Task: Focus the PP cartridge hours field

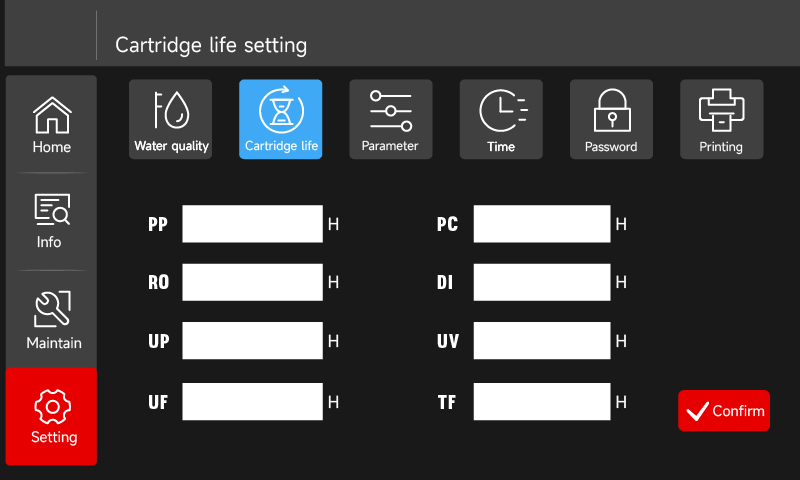Action: coord(253,224)
